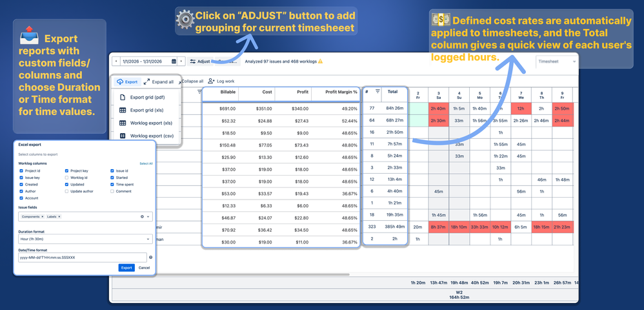Click into the Date/Time format field
Screen dimensions: 644x310
tap(83, 258)
